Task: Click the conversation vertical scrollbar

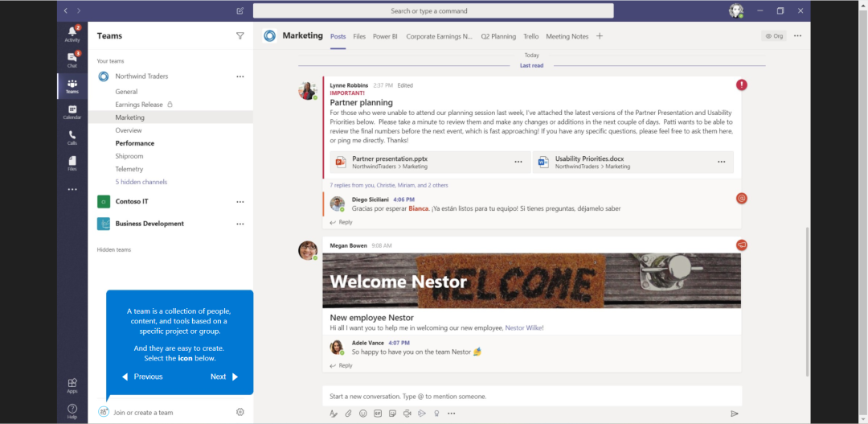Action: (x=807, y=302)
